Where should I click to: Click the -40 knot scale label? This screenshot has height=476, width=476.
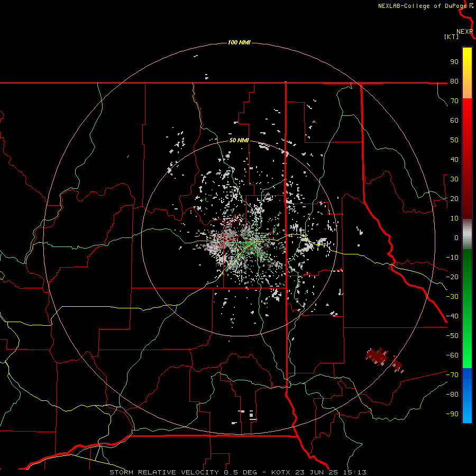click(x=452, y=316)
